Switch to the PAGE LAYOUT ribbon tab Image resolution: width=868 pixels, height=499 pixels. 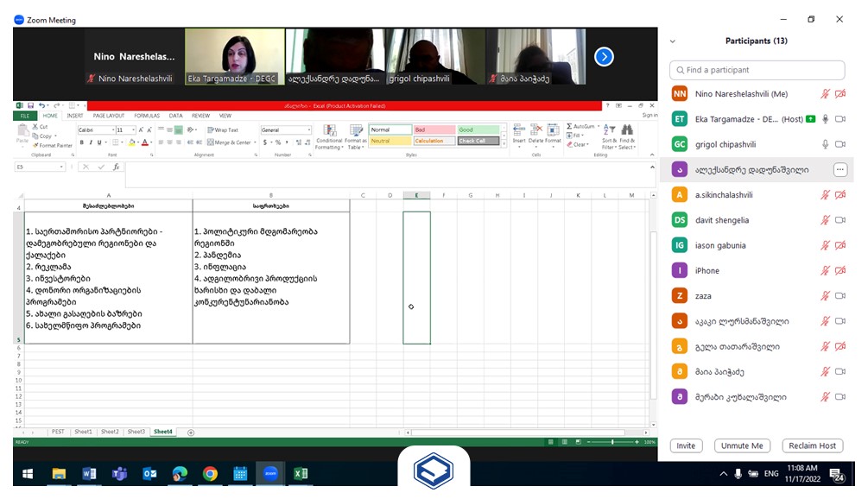(x=109, y=117)
